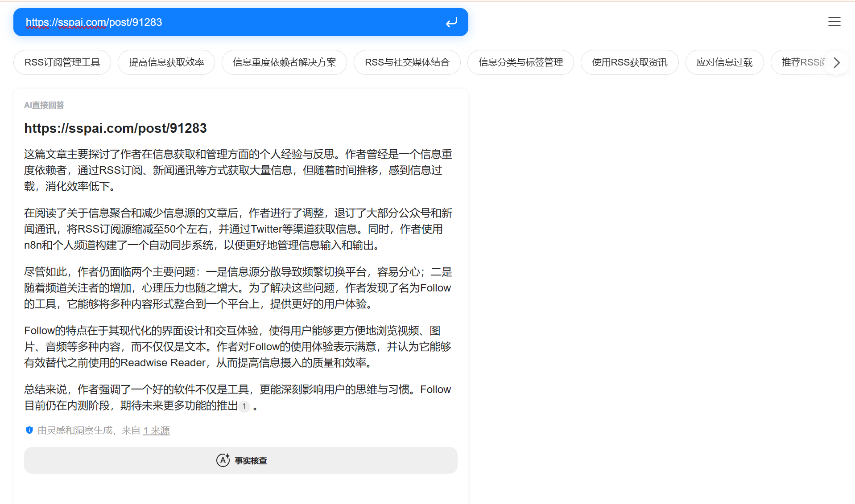The height and width of the screenshot is (504, 855).
Task: Open the 1 来源 source link
Action: (156, 430)
